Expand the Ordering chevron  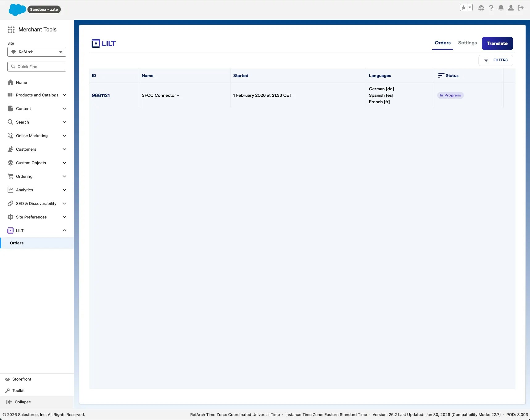[x=64, y=176]
